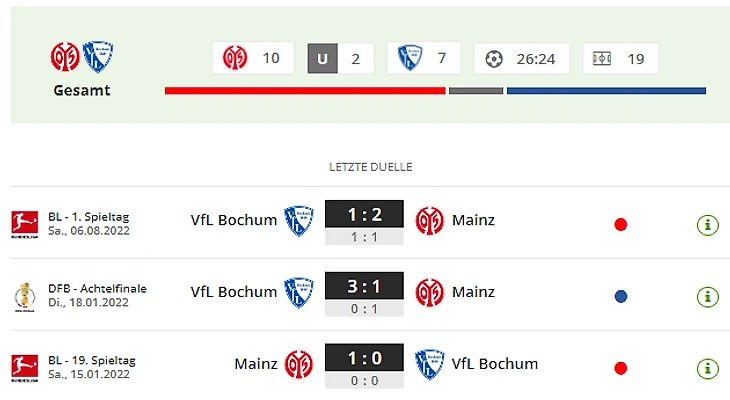Click VfL Bochum name in first row

click(233, 220)
